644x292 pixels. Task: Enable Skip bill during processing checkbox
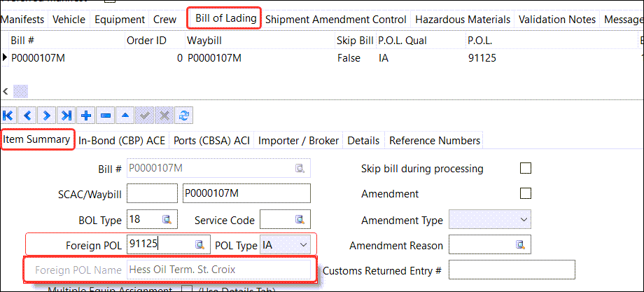tap(526, 168)
